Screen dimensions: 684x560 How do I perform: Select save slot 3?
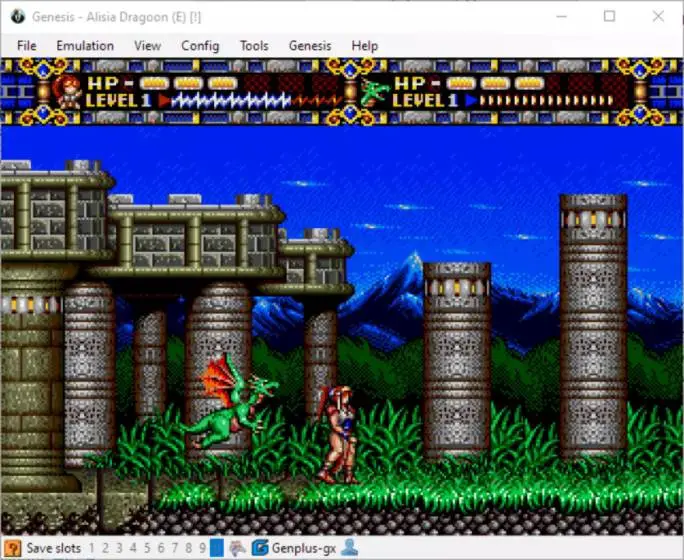119,548
